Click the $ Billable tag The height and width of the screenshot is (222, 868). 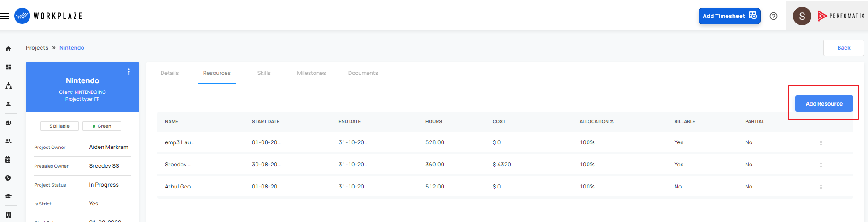coord(59,126)
